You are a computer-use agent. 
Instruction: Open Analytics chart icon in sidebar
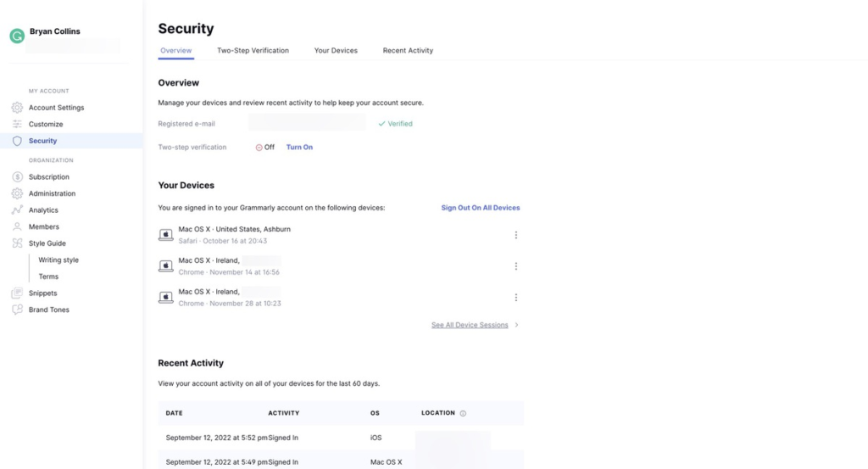point(17,210)
